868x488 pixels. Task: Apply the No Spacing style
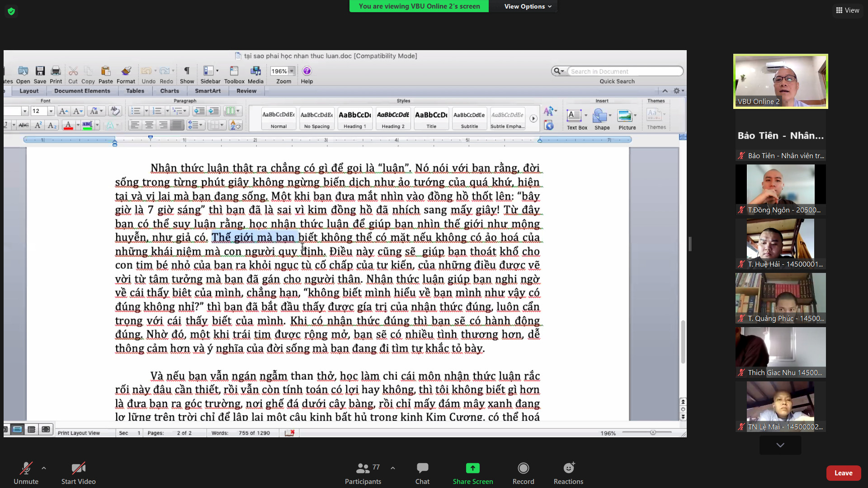pos(316,119)
